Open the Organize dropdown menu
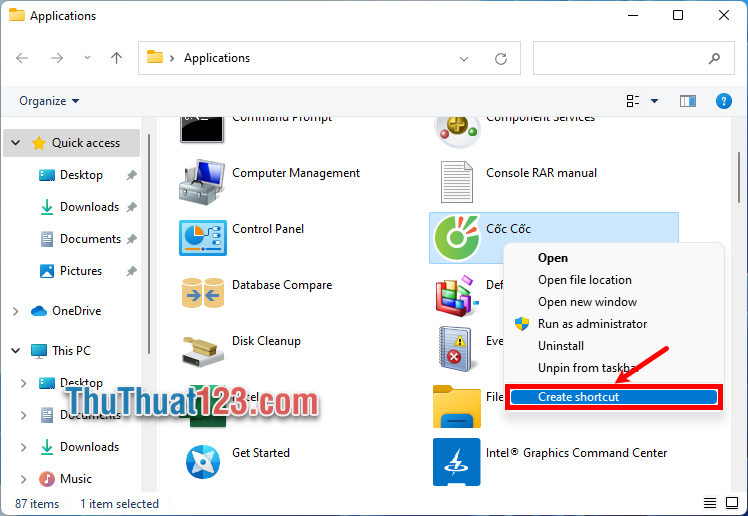Image resolution: width=748 pixels, height=516 pixels. 49,101
